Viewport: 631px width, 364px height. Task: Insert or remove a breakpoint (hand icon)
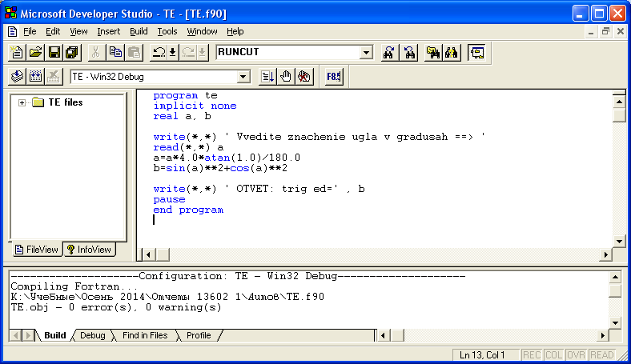286,77
